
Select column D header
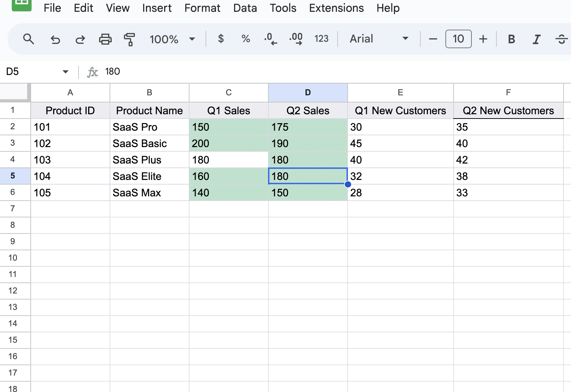point(308,92)
